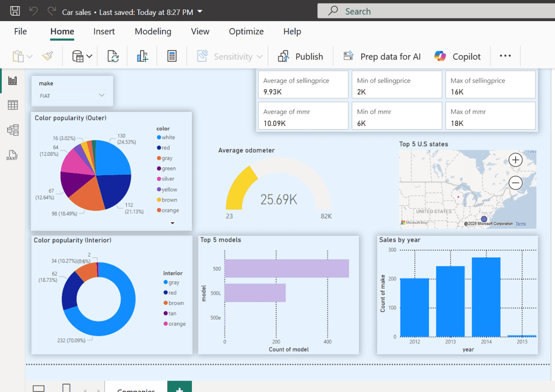The width and height of the screenshot is (555, 392).
Task: Click the white color legend swatch
Action: pyautogui.click(x=159, y=137)
